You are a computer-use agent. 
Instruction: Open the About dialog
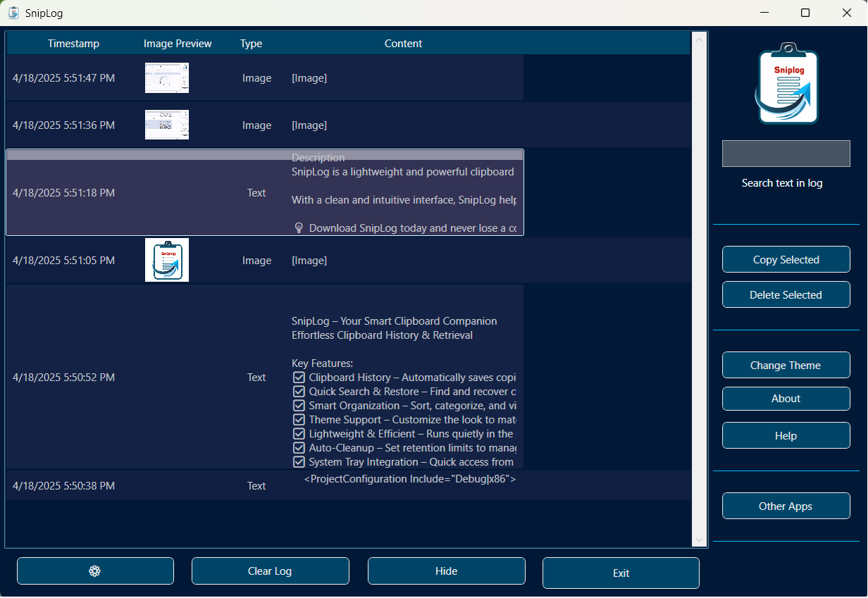click(786, 399)
